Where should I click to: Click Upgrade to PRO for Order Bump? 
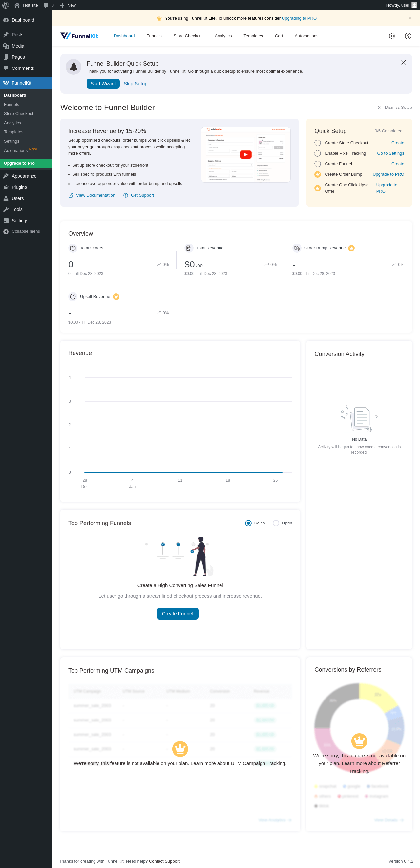388,174
